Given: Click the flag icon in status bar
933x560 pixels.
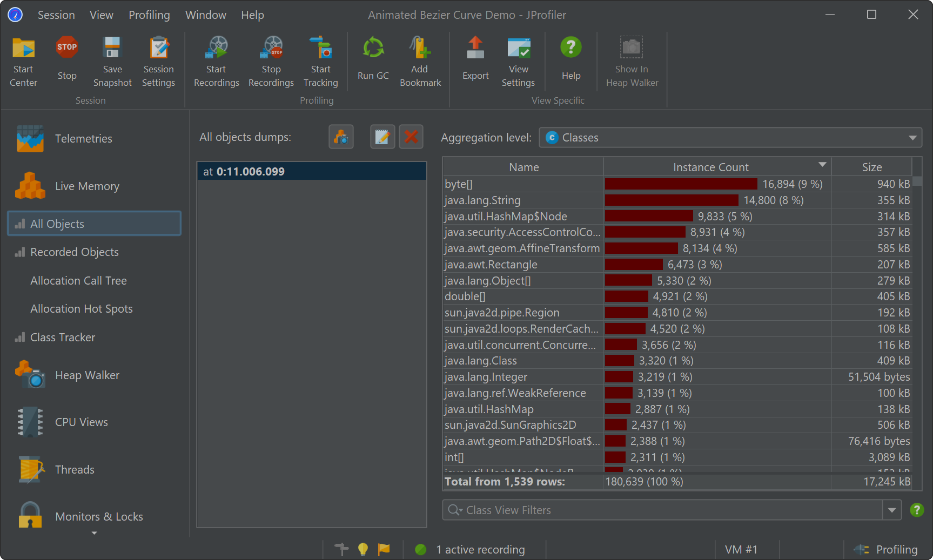Looking at the screenshot, I should coord(384,549).
